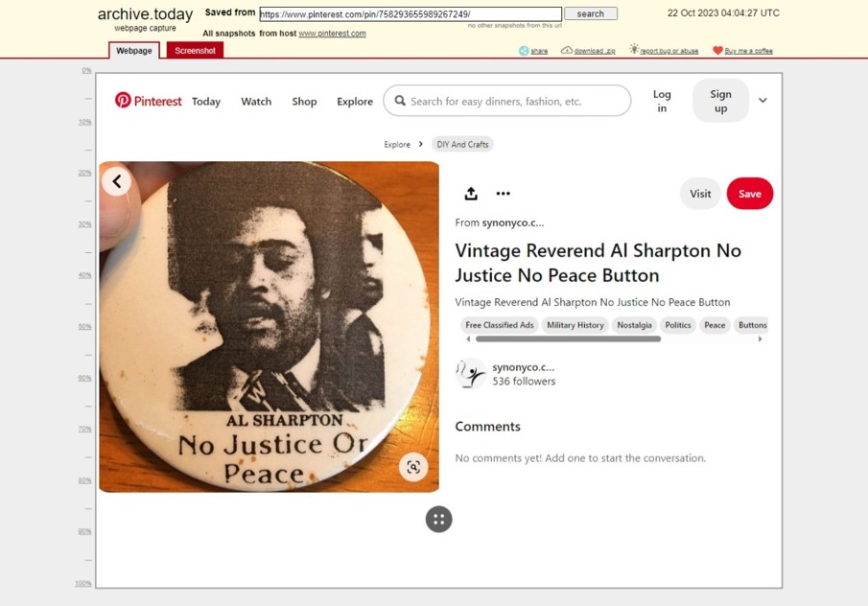868x606 pixels.
Task: Open the three-dot more options menu
Action: pyautogui.click(x=504, y=193)
